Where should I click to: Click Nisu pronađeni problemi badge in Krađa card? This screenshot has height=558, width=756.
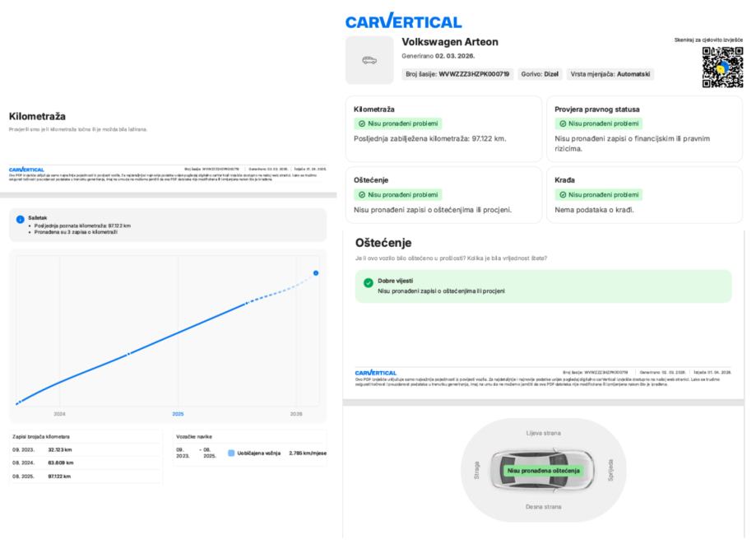click(x=598, y=195)
